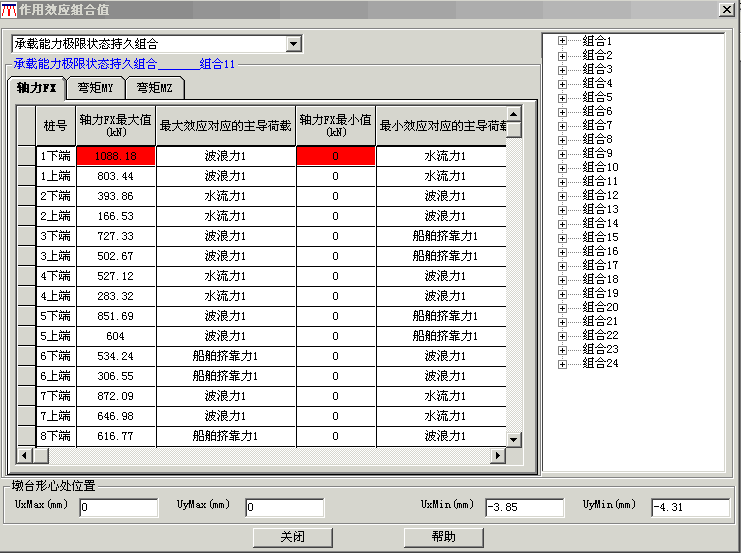Select 组合18 in the tree
Image resolution: width=741 pixels, height=553 pixels.
(600, 279)
